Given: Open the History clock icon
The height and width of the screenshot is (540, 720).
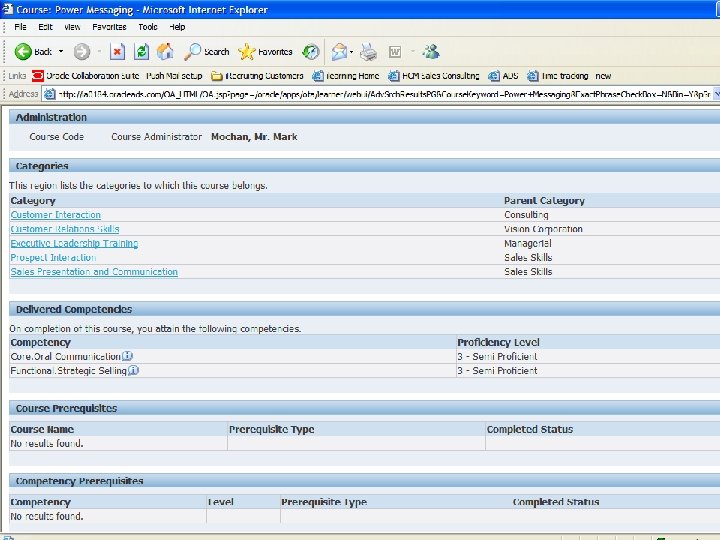Looking at the screenshot, I should point(310,52).
